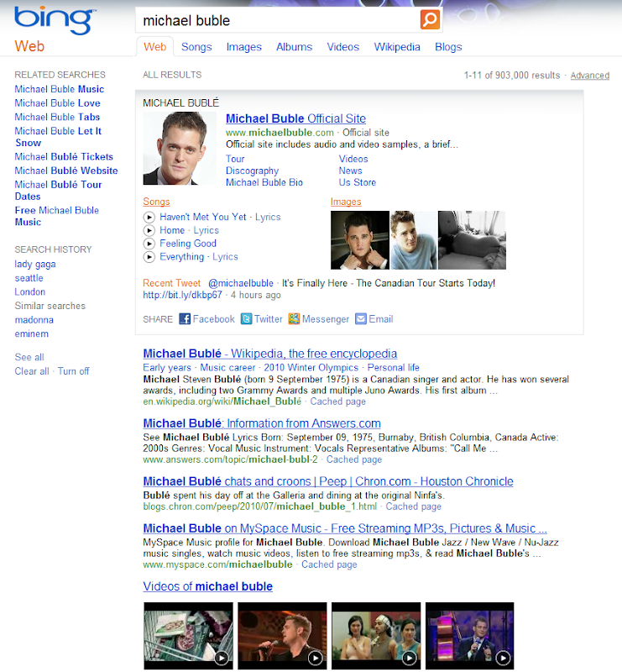The height and width of the screenshot is (672, 622).
Task: Open the Bing logo homepage
Action: 55,20
